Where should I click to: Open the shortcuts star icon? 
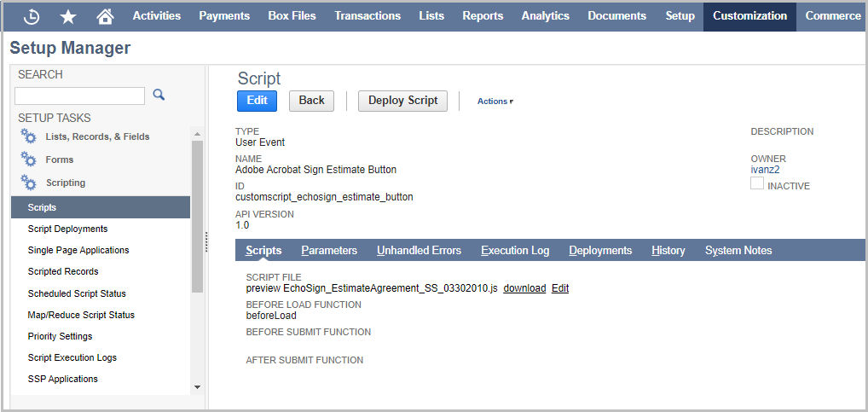click(68, 16)
